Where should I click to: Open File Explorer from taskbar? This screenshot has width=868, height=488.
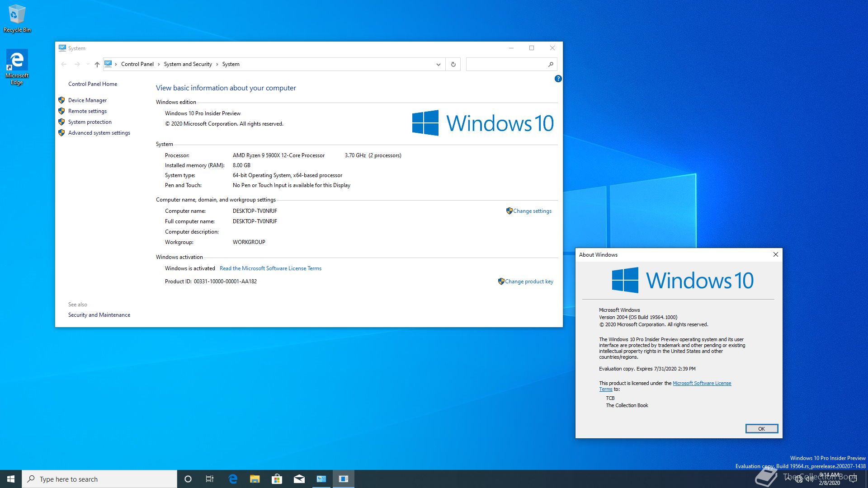(x=255, y=479)
